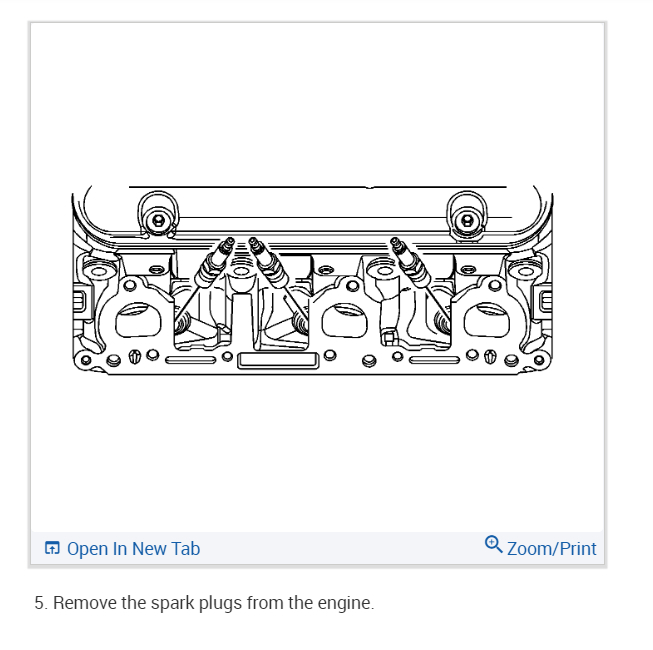Click the left exhaust port opening
The width and height of the screenshot is (653, 650).
(138, 320)
